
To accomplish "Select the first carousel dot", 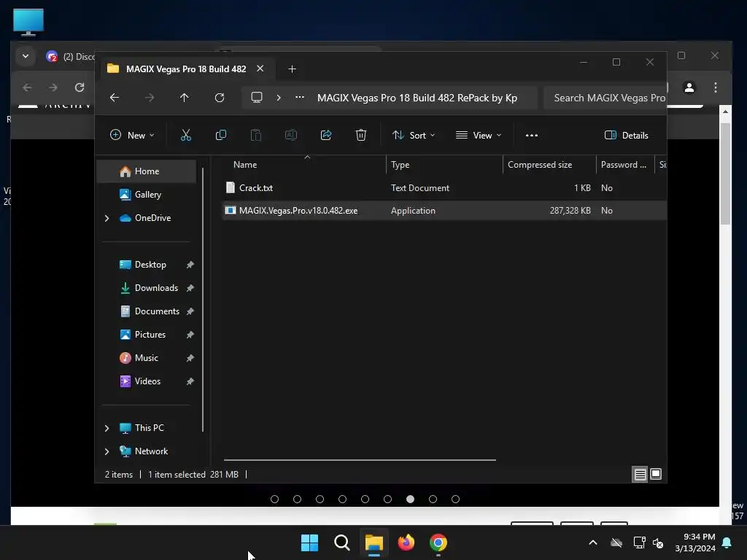I will [274, 499].
